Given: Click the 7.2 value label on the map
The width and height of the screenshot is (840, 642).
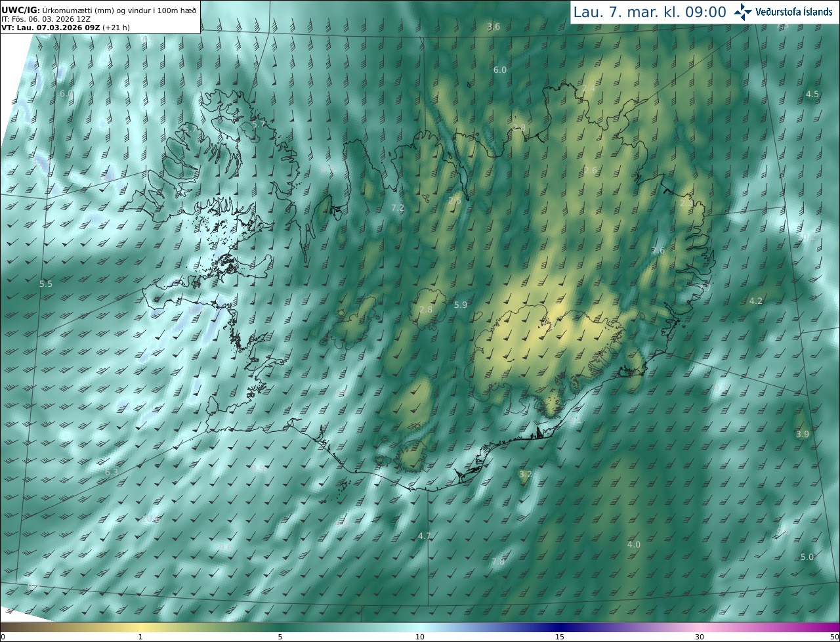Looking at the screenshot, I should [x=398, y=207].
